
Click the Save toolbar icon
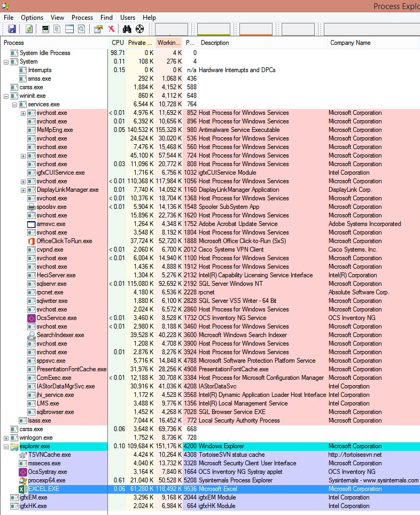tap(12, 29)
